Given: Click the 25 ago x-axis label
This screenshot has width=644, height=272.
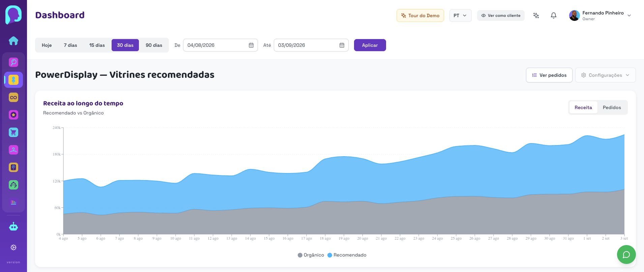Looking at the screenshot, I should pyautogui.click(x=456, y=238).
